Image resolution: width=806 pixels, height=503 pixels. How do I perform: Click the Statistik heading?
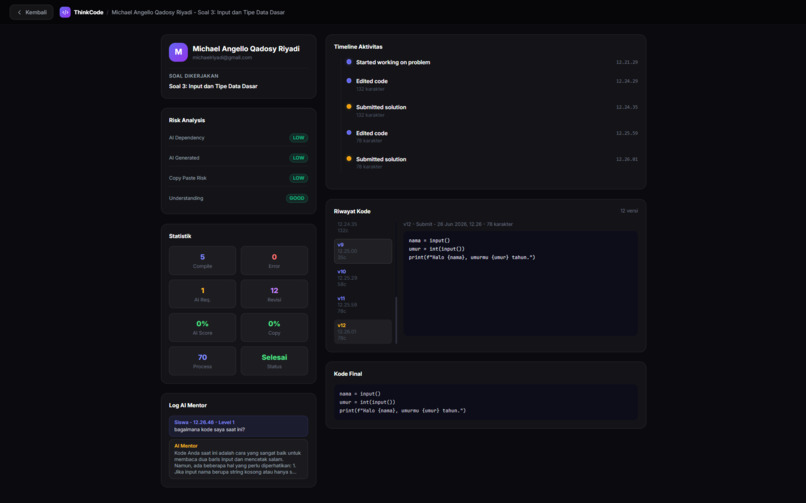(x=180, y=236)
